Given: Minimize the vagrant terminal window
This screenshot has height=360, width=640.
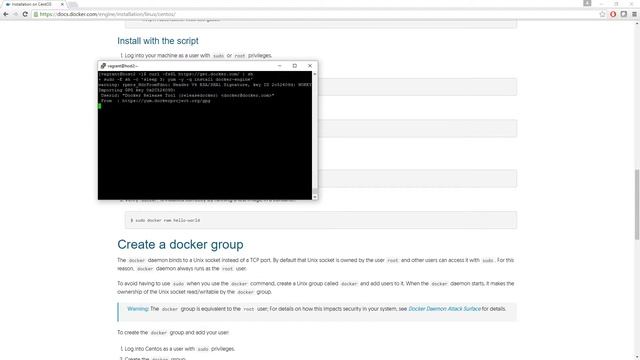Looking at the screenshot, I should tap(280, 66).
